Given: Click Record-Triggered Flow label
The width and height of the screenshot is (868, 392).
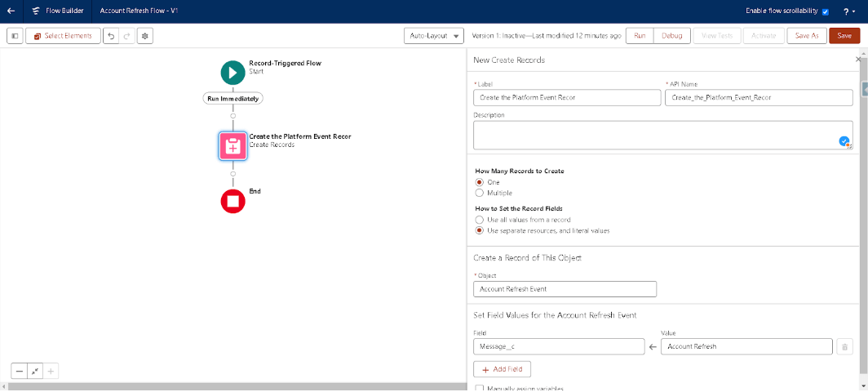Looking at the screenshot, I should pyautogui.click(x=285, y=63).
